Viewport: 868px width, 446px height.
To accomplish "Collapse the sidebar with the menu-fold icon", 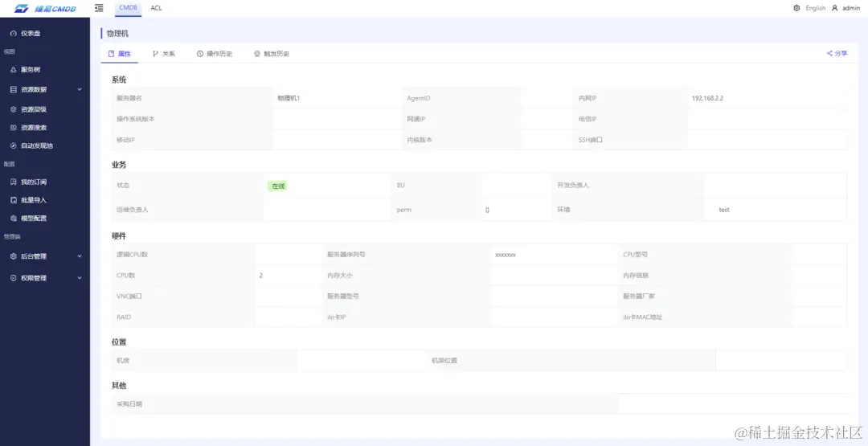I will point(99,8).
